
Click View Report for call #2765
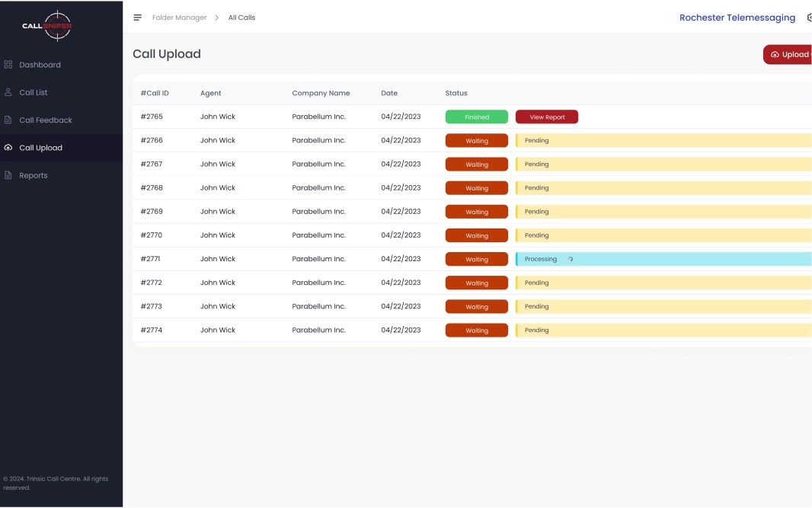pyautogui.click(x=547, y=117)
